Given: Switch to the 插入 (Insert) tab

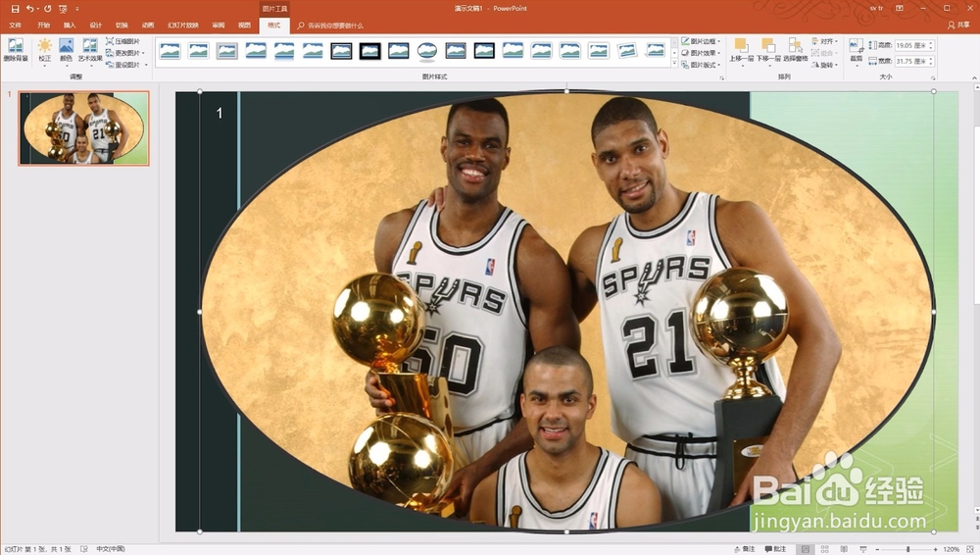Looking at the screenshot, I should tap(70, 25).
